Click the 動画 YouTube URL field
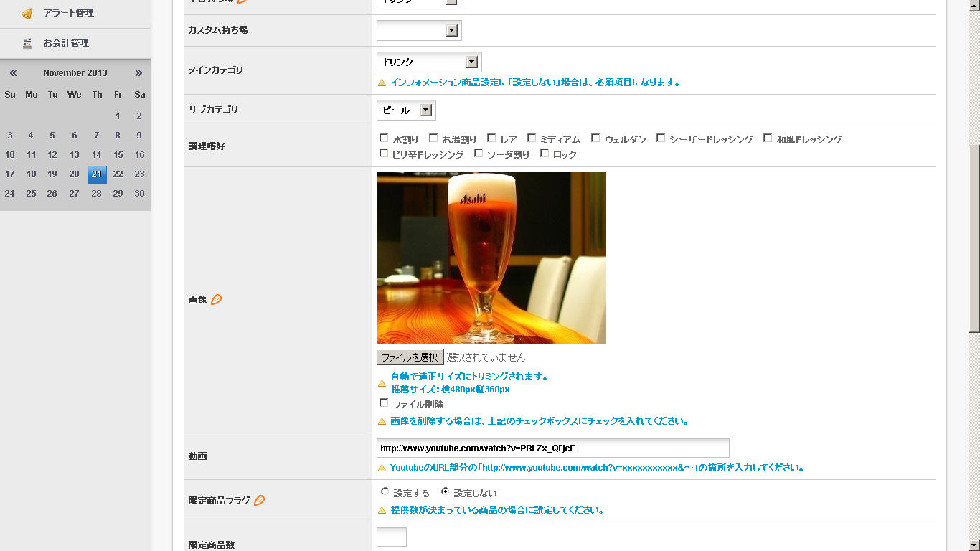The width and height of the screenshot is (980, 551). point(553,448)
